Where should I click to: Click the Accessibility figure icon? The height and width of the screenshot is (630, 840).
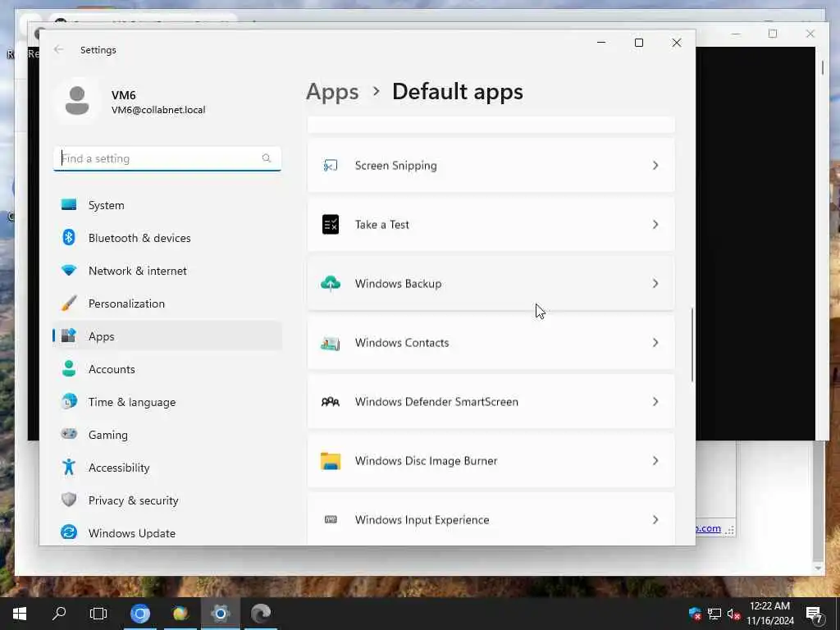(x=69, y=467)
